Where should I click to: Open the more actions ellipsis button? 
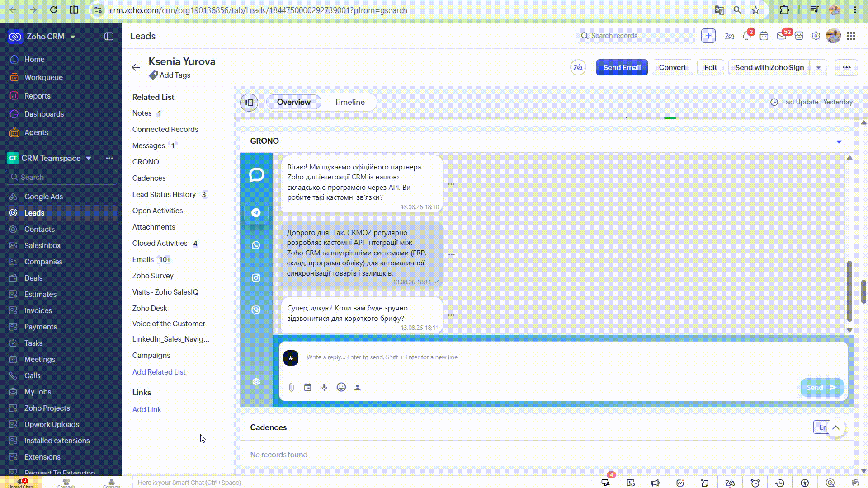847,67
